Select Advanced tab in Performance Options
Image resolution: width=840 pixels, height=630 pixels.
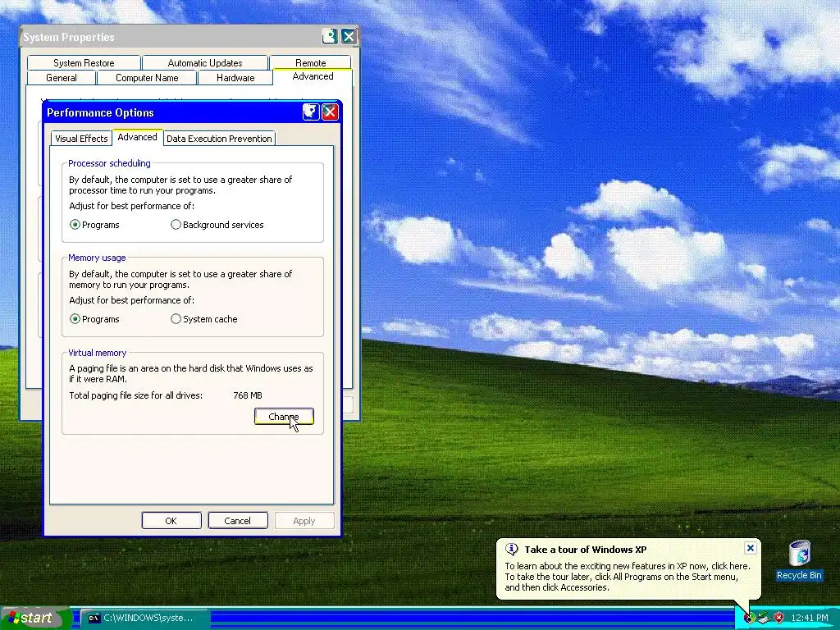coord(137,137)
